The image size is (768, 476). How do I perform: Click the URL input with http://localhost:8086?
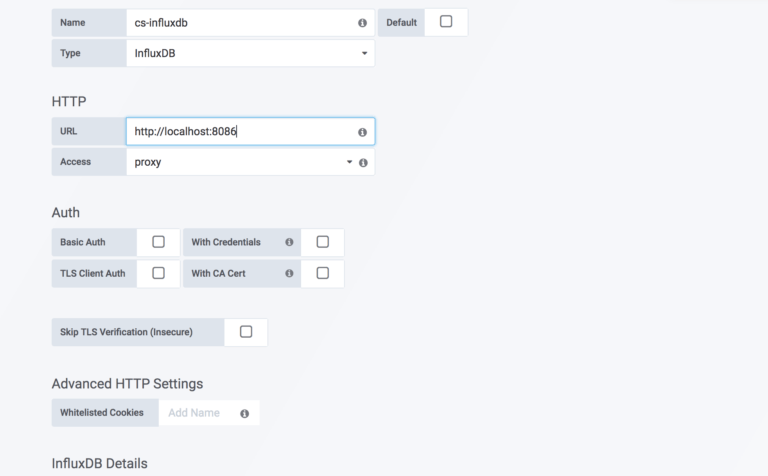pyautogui.click(x=240, y=132)
